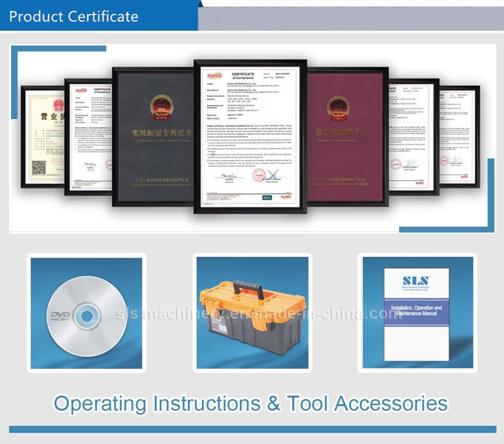Image resolution: width=504 pixels, height=444 pixels.
Task: Click the black handle of the toolbox
Action: [x=247, y=288]
